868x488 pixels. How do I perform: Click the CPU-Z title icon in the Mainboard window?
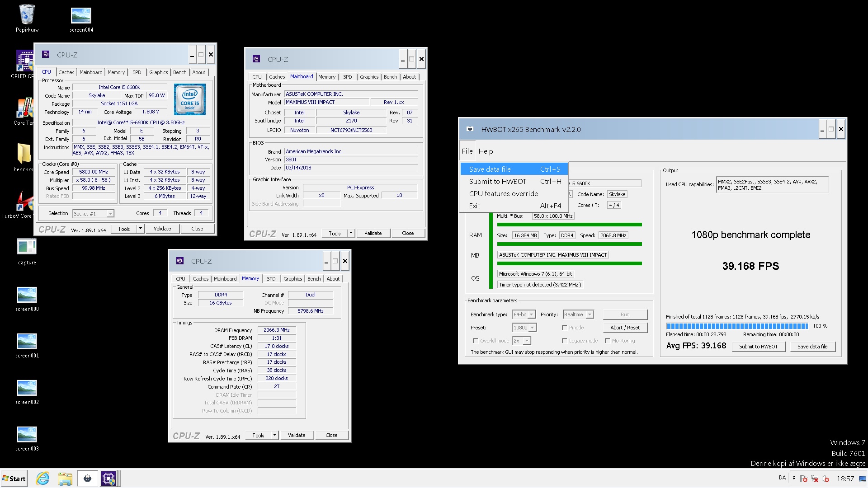[x=256, y=59]
